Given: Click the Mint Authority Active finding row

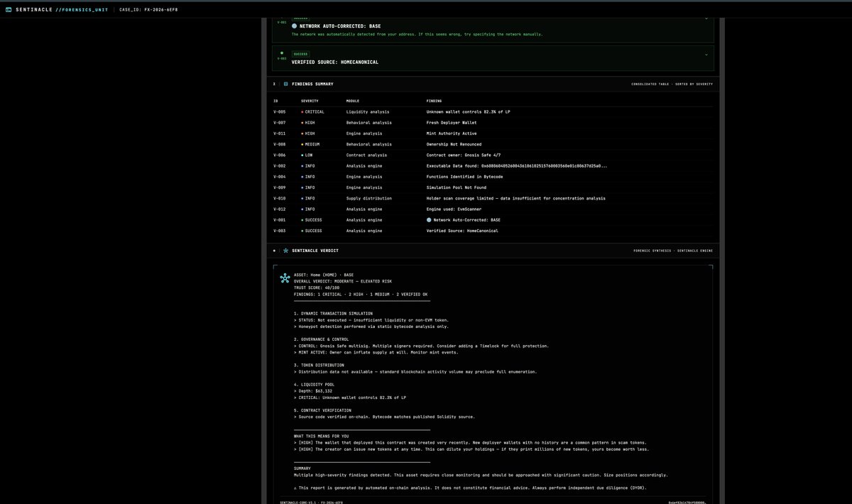Looking at the screenshot, I should 493,133.
